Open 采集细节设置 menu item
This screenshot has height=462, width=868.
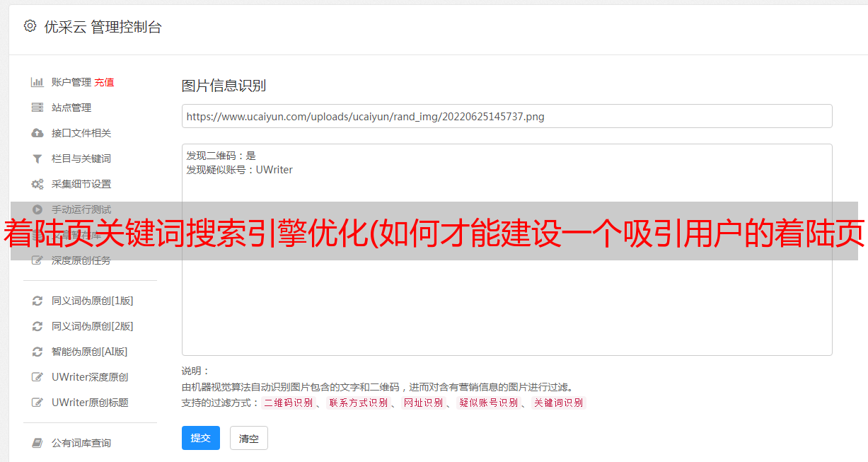coord(81,184)
